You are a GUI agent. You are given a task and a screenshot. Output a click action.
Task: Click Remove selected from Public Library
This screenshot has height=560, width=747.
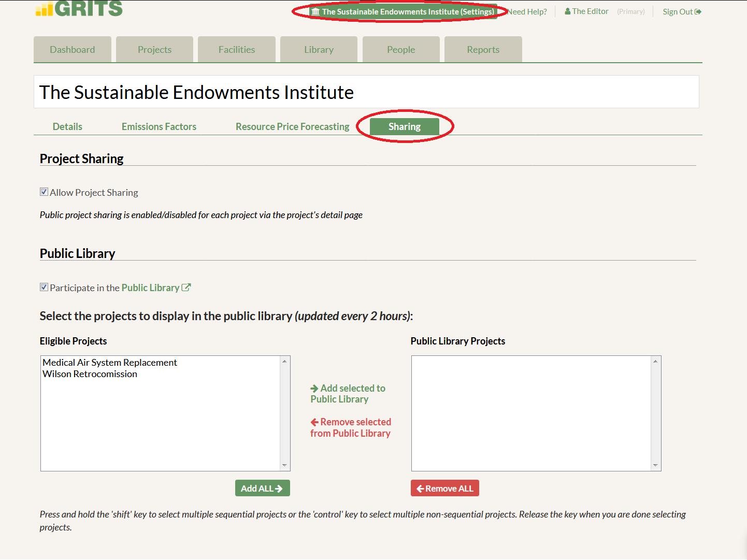point(351,427)
